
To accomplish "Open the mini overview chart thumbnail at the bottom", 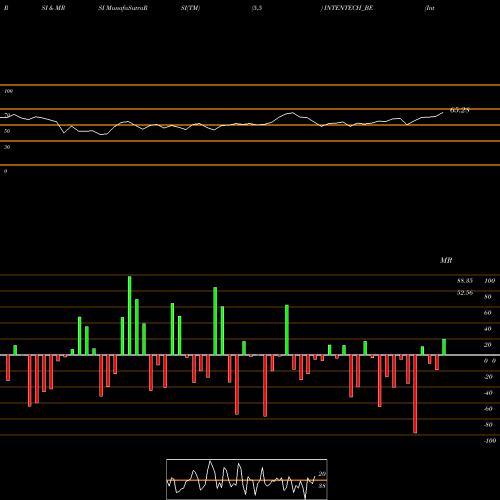I will 247,479.
